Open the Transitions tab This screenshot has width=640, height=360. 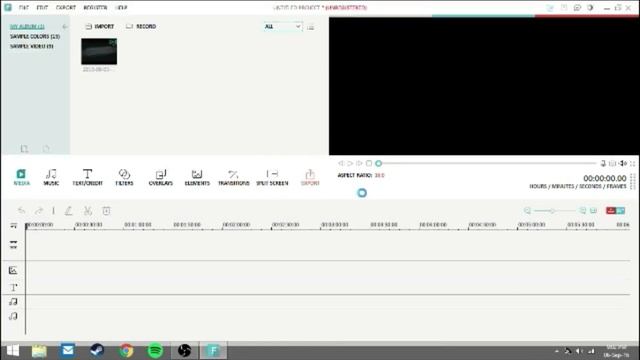(233, 178)
